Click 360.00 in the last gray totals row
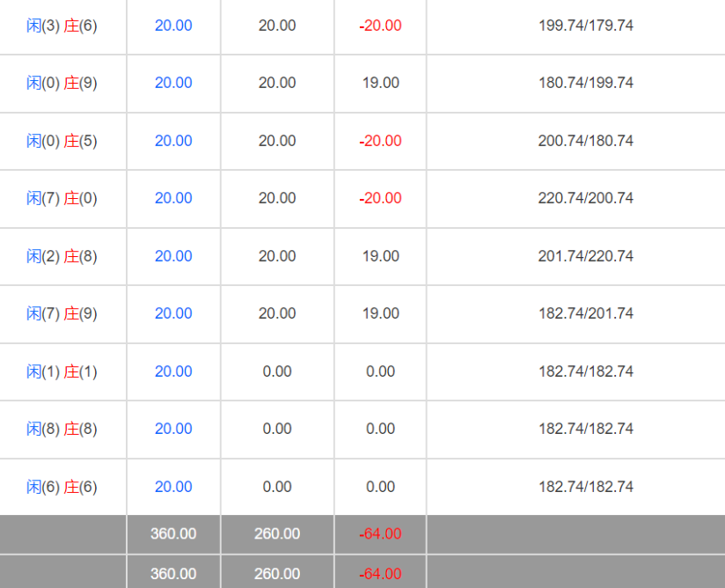The width and height of the screenshot is (725, 588). point(173,574)
